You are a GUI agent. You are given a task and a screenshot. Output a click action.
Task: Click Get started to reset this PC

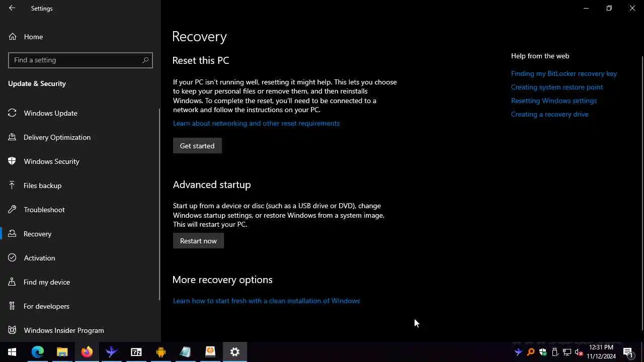(197, 146)
